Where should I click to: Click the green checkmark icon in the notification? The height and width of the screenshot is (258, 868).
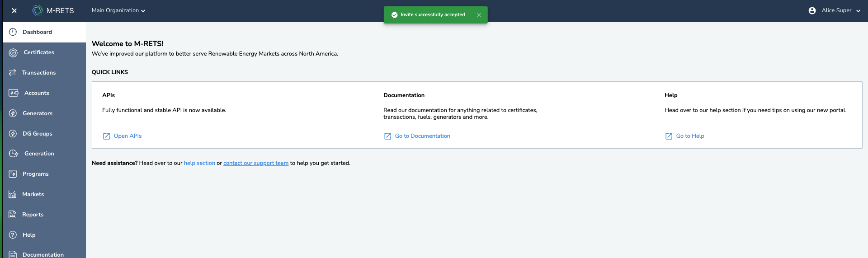pos(394,15)
